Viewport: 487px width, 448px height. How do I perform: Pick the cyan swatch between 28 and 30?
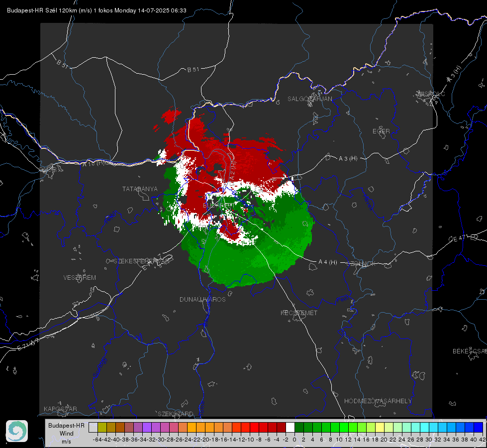pyautogui.click(x=425, y=428)
